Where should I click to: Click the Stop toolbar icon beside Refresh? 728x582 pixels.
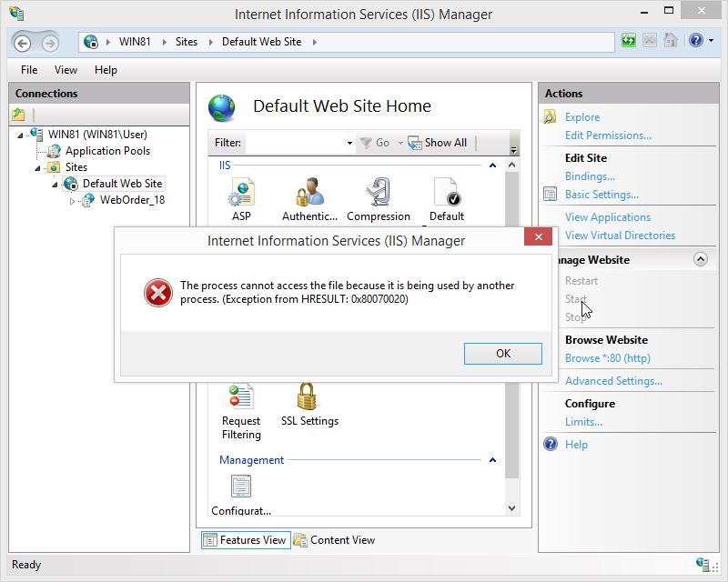coord(650,41)
